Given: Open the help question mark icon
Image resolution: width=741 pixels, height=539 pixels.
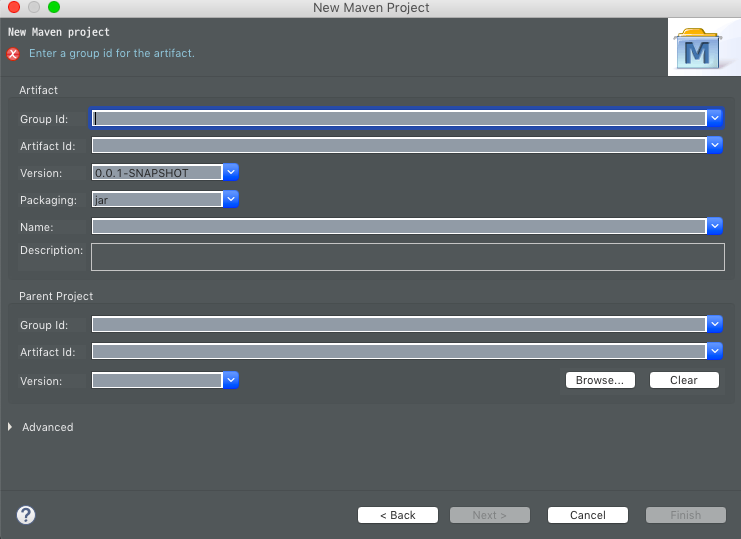Looking at the screenshot, I should point(26,514).
